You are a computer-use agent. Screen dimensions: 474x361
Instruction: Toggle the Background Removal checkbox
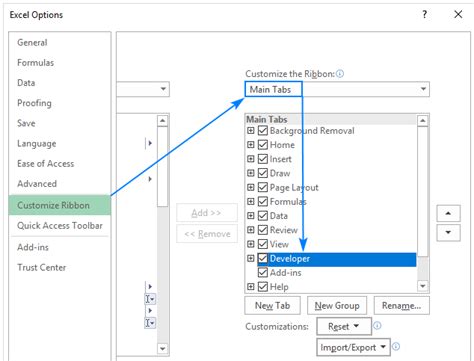(x=263, y=130)
